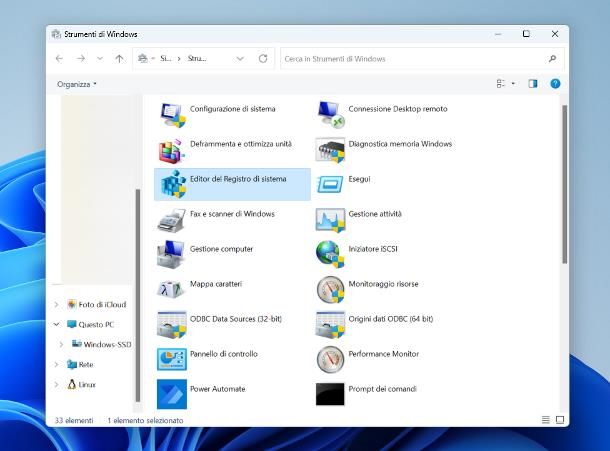Expand the Linux node
This screenshot has width=610, height=451.
click(56, 384)
